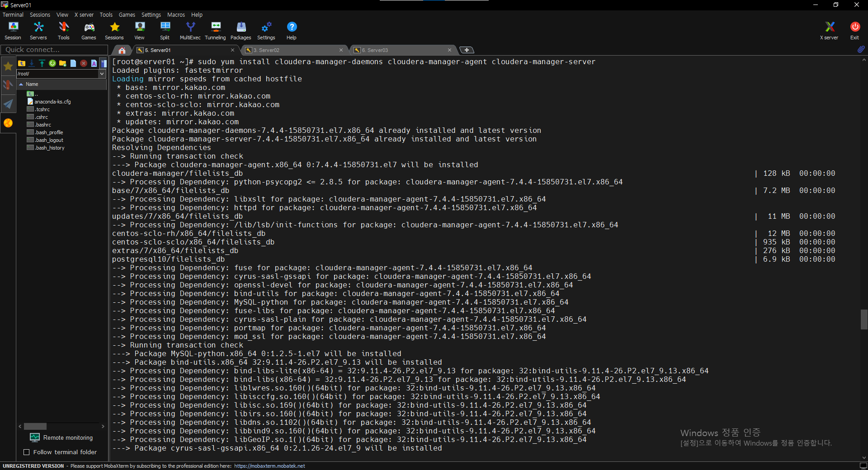Toggle Follow terminal folder checkbox
The height and width of the screenshot is (470, 868).
(26, 452)
